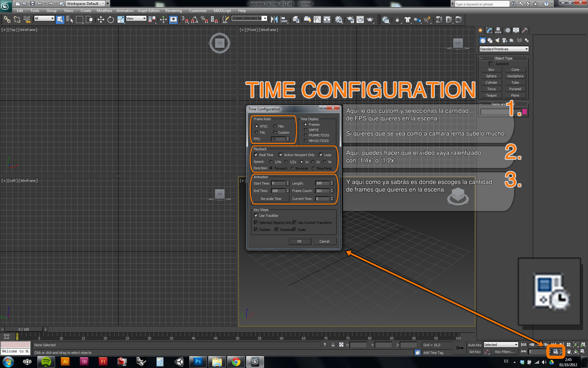
Task: Open the Standard Primitives dropdown
Action: coord(503,49)
